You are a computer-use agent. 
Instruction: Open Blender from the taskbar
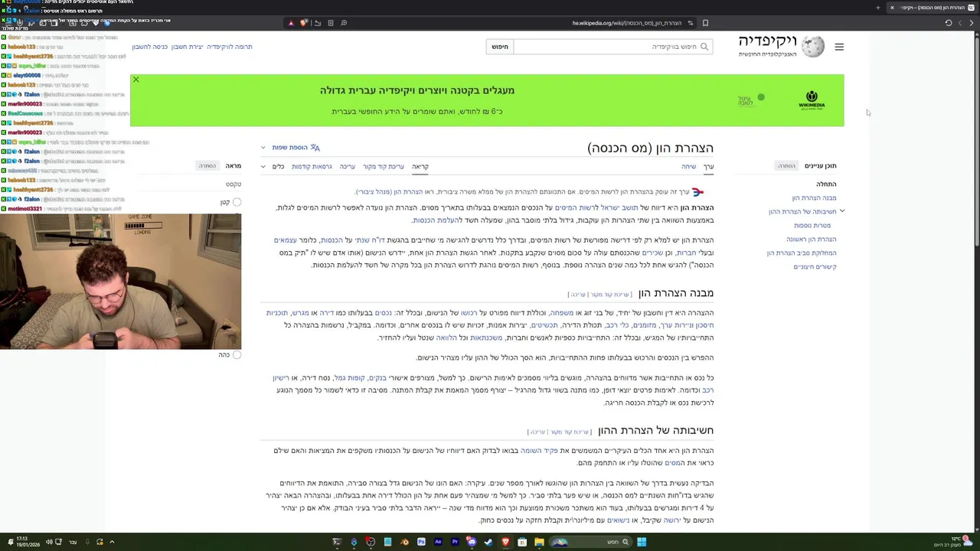pyautogui.click(x=404, y=542)
